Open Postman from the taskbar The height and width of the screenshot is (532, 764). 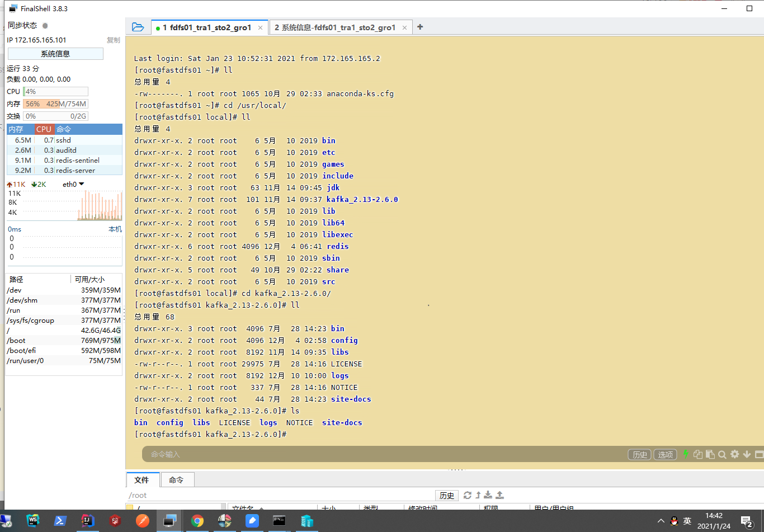pos(143,521)
